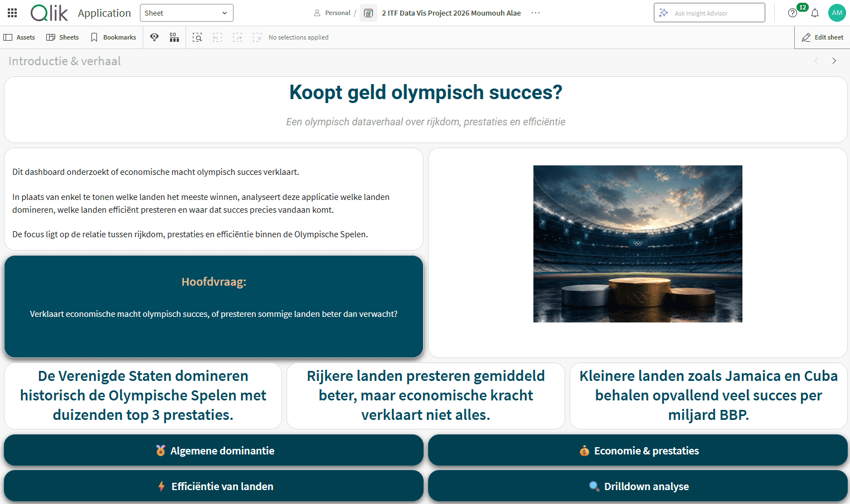The image size is (850, 504).
Task: Click the Kleinere landen zoals Jamaica card
Action: point(708,396)
